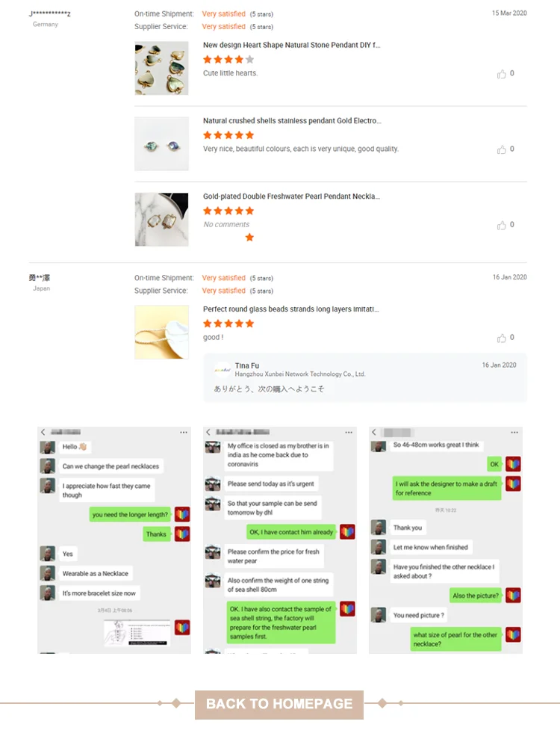
Task: Click Tina Fu supplier logo avatar
Action: (x=222, y=370)
